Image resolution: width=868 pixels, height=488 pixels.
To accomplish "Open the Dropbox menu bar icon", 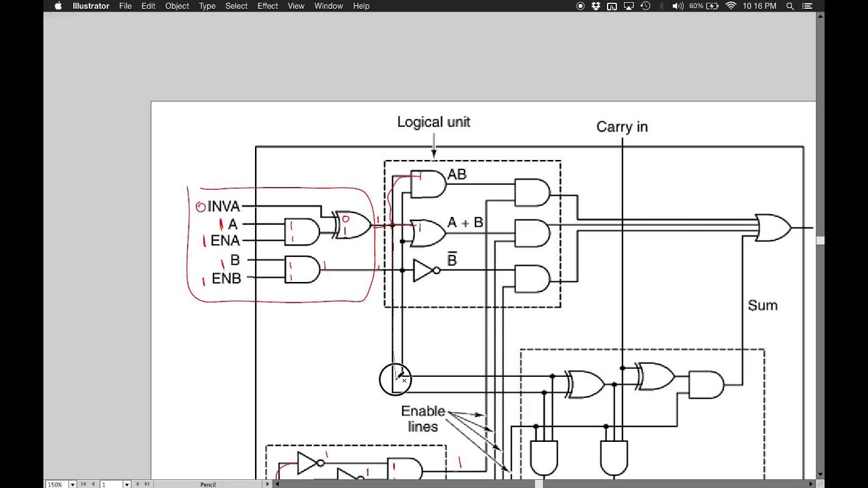I will [x=596, y=6].
